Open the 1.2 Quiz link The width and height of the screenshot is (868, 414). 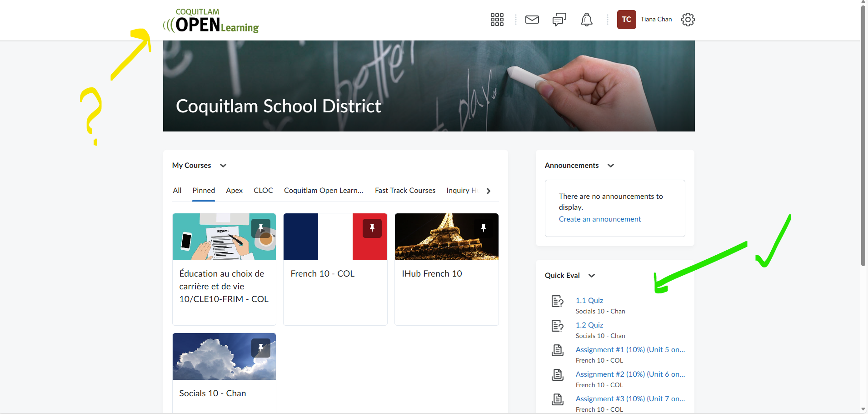589,325
